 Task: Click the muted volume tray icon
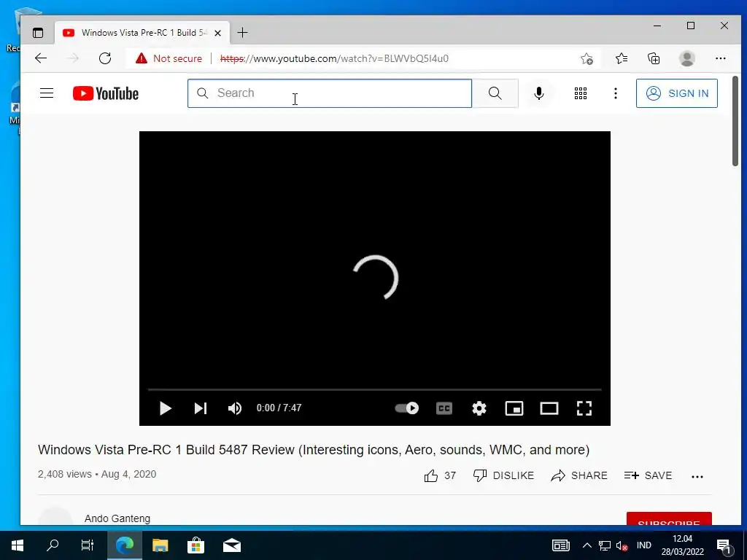coord(622,545)
